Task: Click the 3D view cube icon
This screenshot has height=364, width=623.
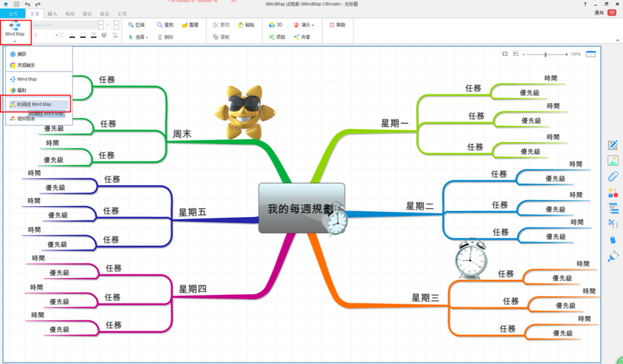Action: pyautogui.click(x=271, y=25)
